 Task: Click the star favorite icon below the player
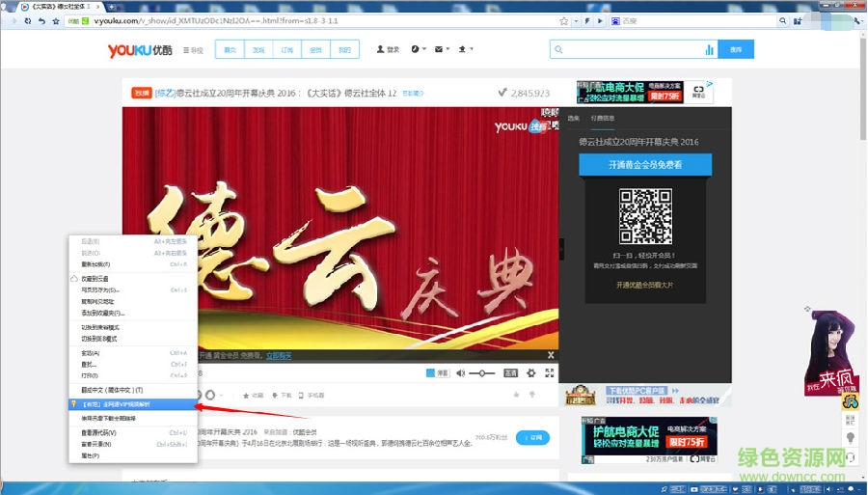246,395
